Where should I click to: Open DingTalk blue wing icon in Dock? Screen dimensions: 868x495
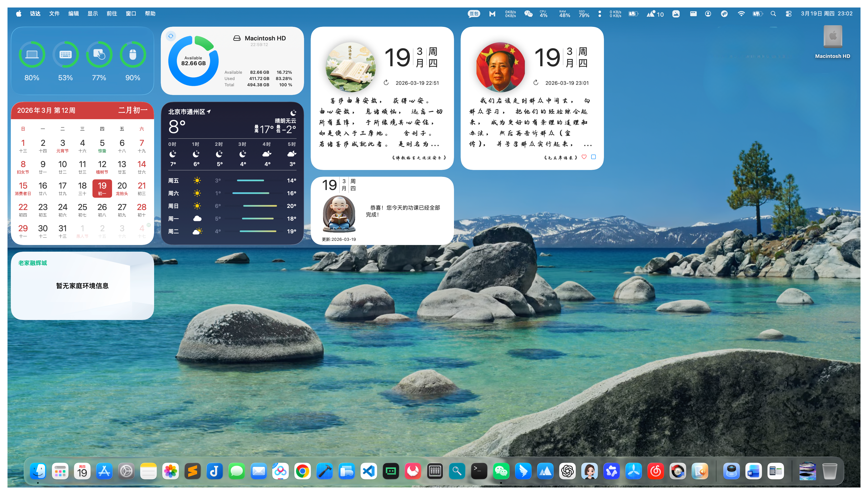click(523, 471)
